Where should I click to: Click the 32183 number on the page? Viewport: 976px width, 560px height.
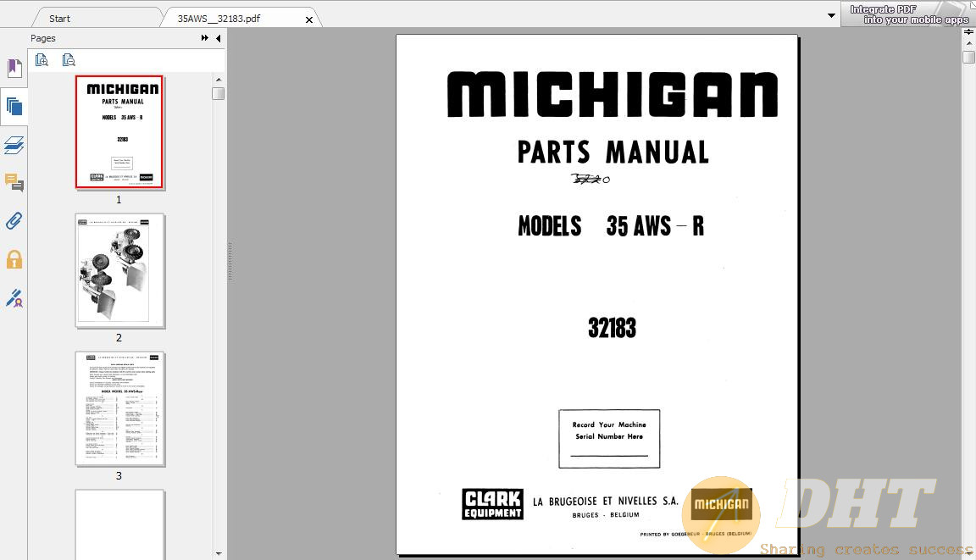pyautogui.click(x=612, y=328)
